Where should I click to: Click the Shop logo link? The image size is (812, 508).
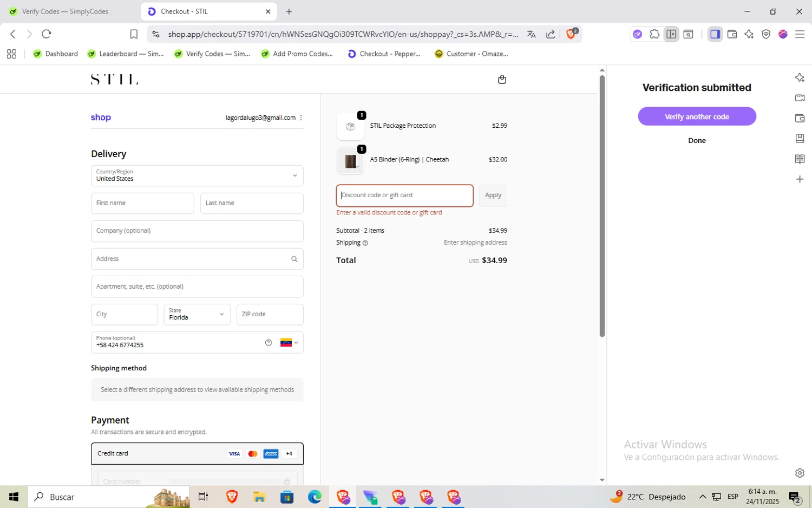pos(101,118)
